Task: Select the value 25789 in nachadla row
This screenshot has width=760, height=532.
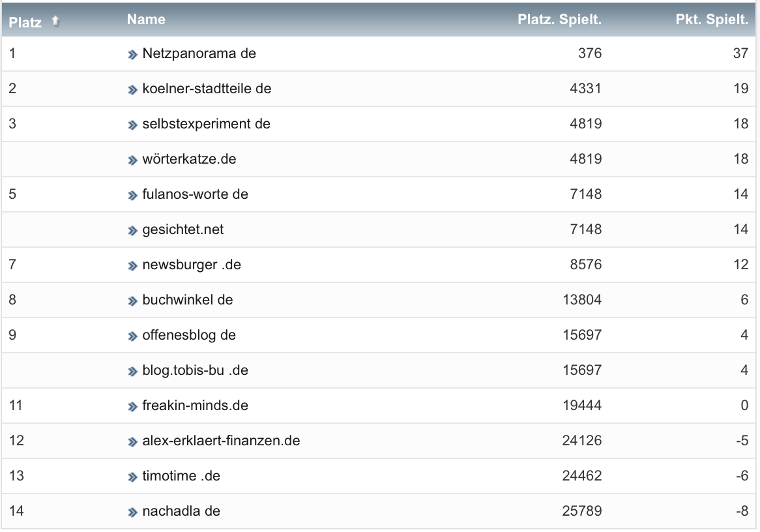Action: 582,510
